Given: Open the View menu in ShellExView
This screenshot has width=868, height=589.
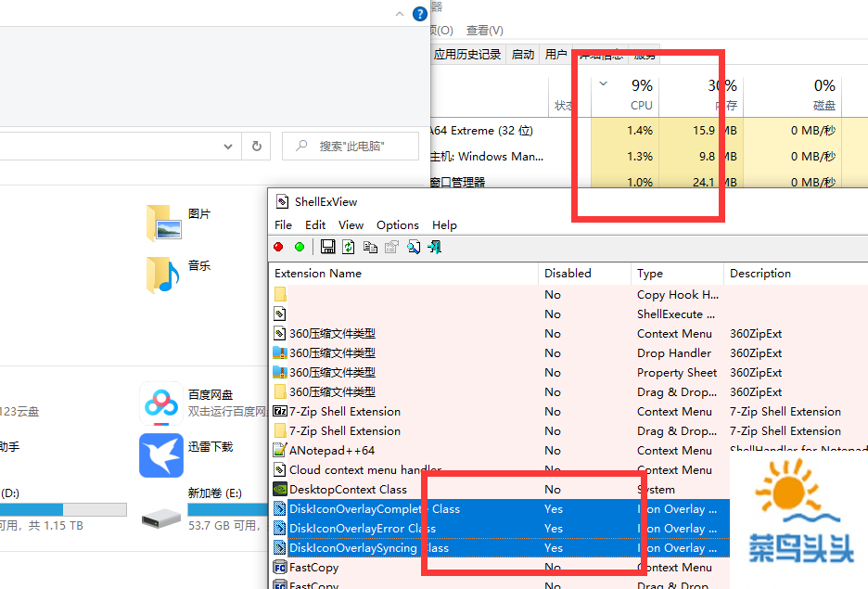Looking at the screenshot, I should 351,224.
